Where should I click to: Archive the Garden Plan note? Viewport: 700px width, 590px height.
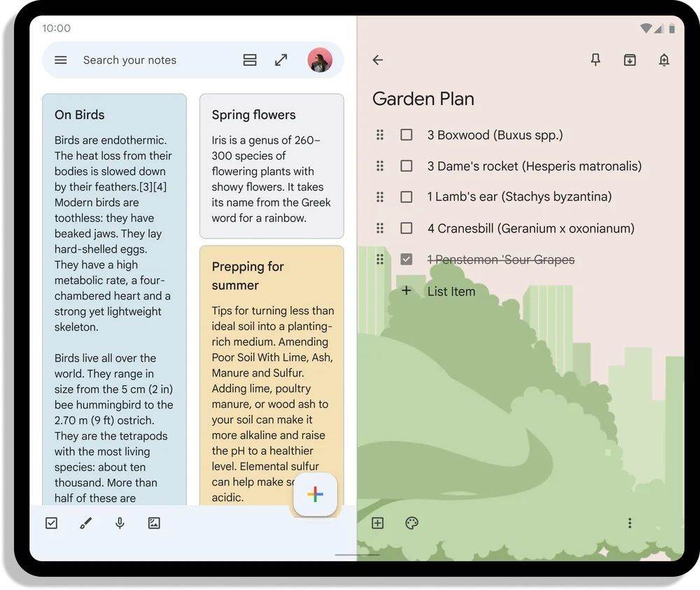tap(629, 60)
